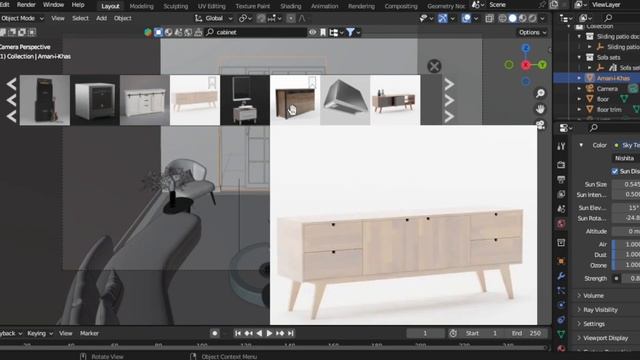Click the Z axis on navigation gizmo
The width and height of the screenshot is (640, 360).
click(x=526, y=48)
